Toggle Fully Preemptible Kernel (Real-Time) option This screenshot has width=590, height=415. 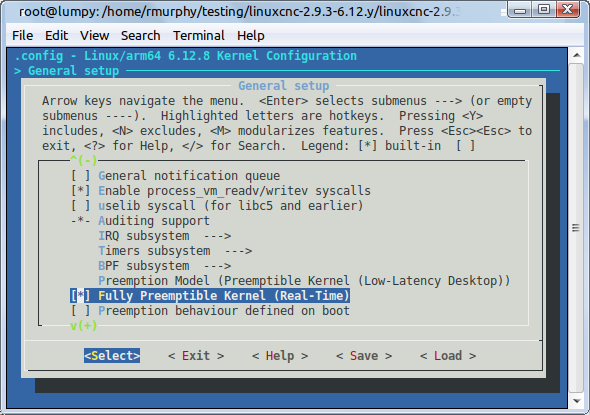(210, 296)
